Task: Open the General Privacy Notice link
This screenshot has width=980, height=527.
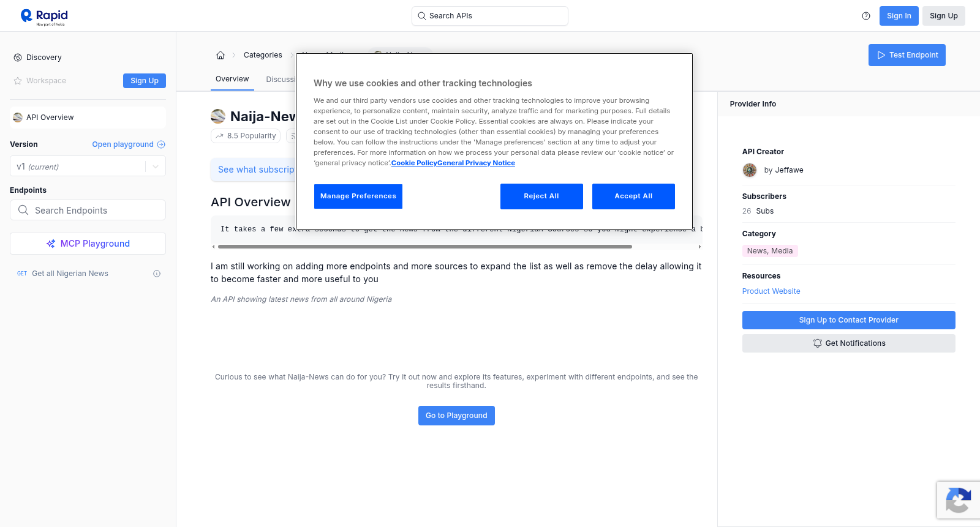Action: pyautogui.click(x=477, y=163)
